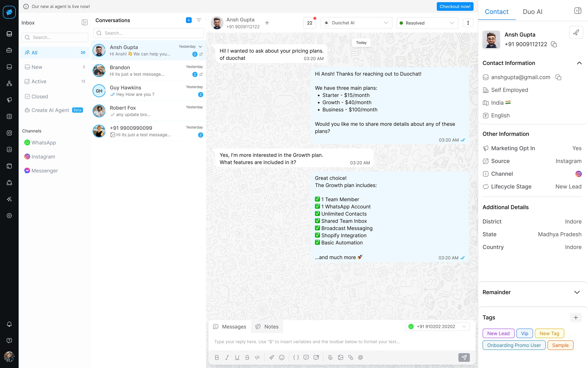Open the 22 notifications counter button
Image resolution: width=588 pixels, height=368 pixels.
(310, 23)
